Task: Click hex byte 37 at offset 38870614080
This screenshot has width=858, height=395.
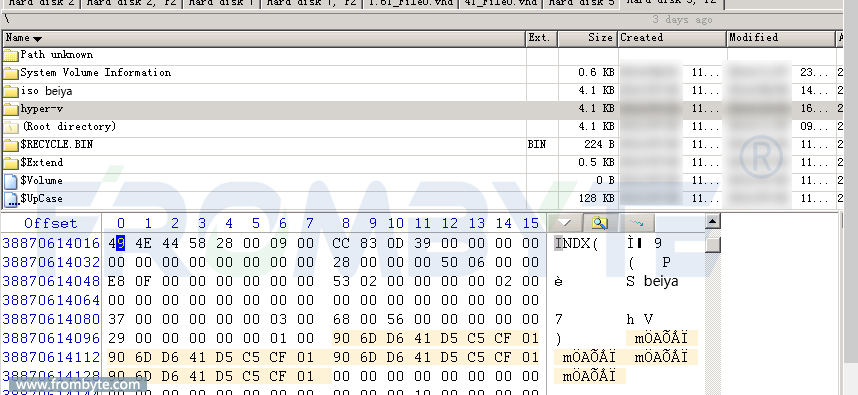Action: [x=117, y=319]
